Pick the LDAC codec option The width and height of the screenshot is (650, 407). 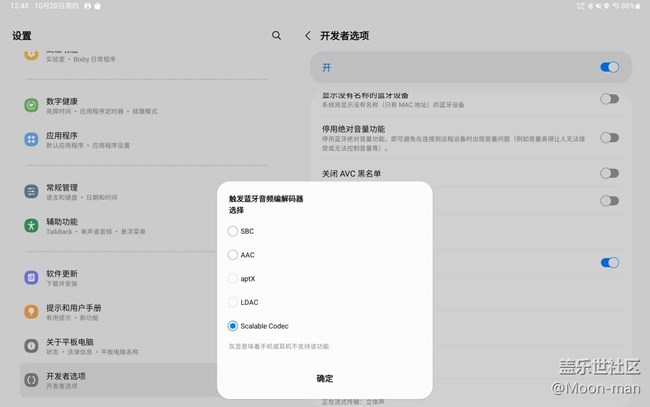[x=233, y=302]
